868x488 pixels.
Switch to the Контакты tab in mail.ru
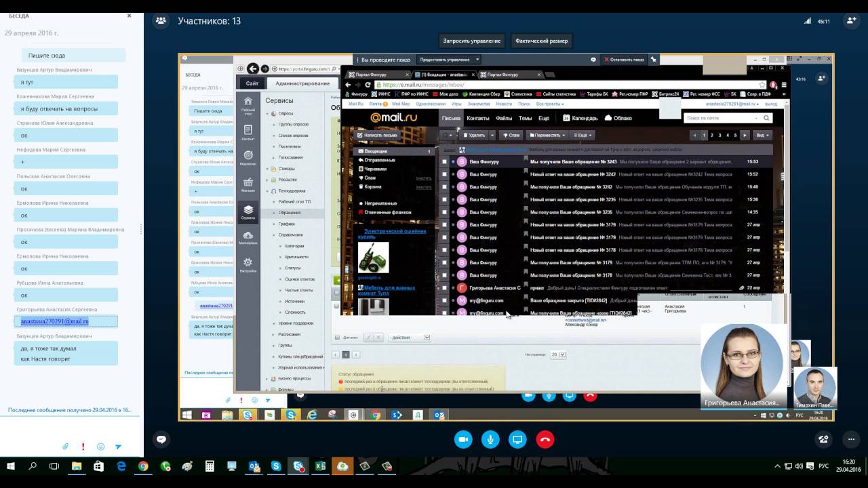point(478,118)
